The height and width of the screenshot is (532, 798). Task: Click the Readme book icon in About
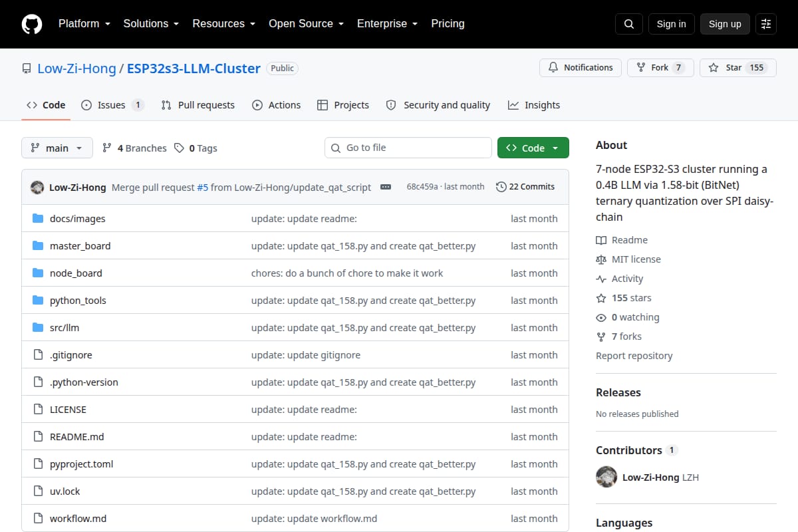pyautogui.click(x=601, y=240)
